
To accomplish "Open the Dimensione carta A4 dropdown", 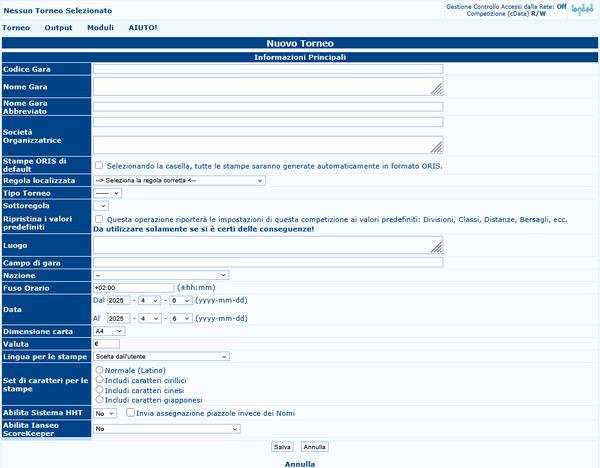I will point(109,331).
